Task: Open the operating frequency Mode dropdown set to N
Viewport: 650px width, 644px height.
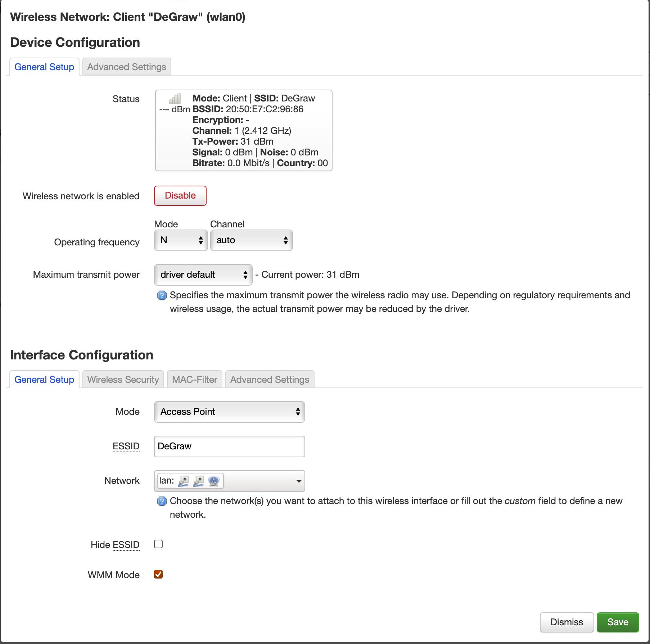Action: click(181, 240)
